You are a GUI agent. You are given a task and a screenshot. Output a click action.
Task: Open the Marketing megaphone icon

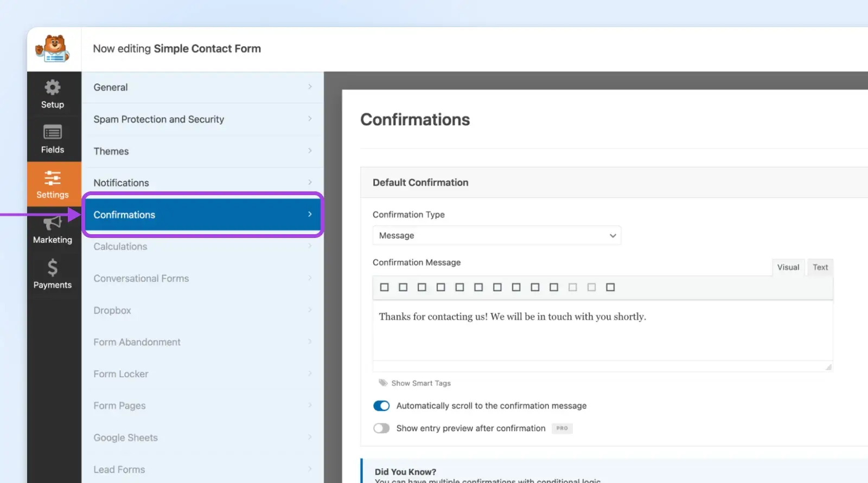tap(53, 223)
